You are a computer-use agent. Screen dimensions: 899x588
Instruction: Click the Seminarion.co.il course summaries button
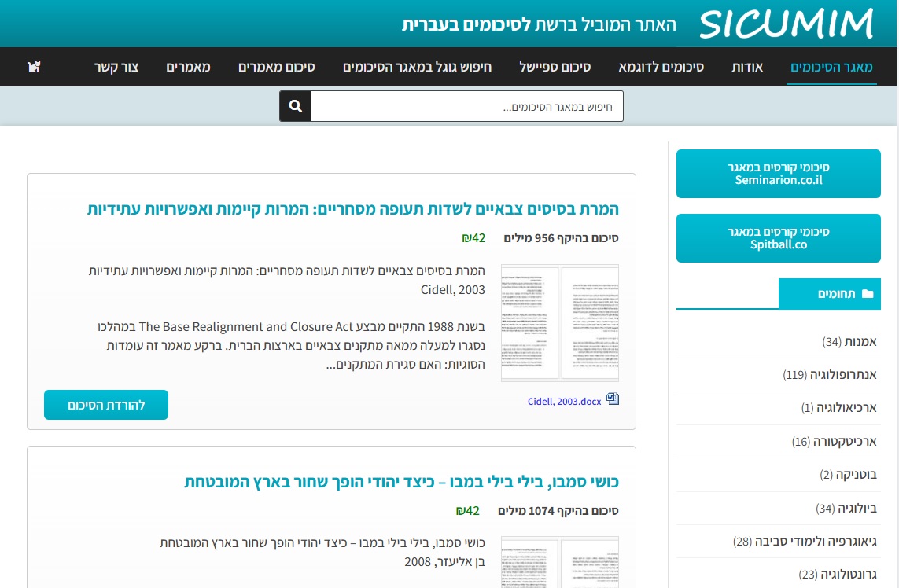tap(778, 174)
